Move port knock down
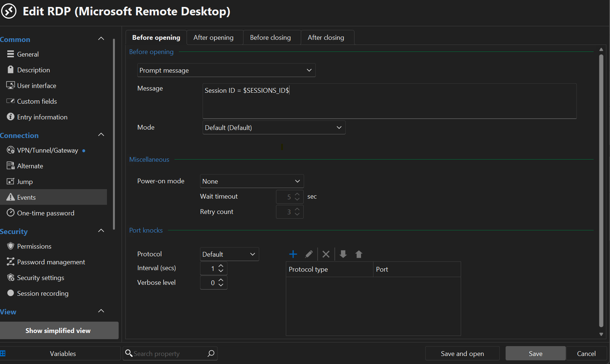 point(343,254)
